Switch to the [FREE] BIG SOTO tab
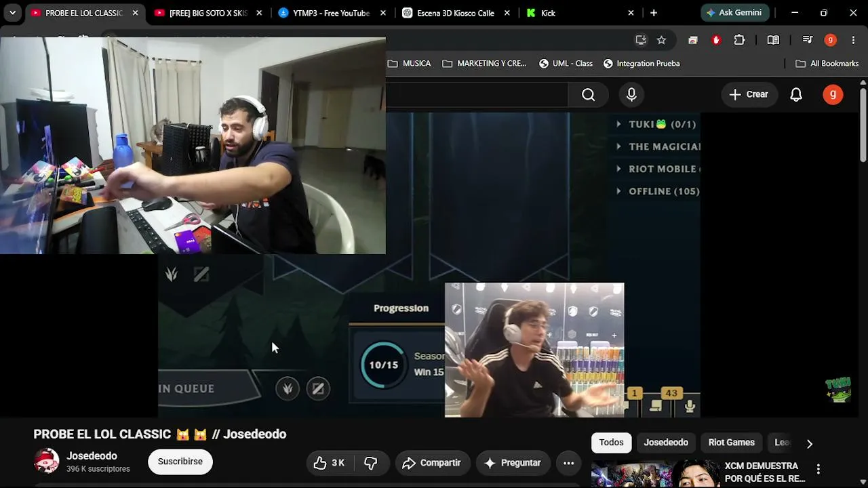The width and height of the screenshot is (868, 488). pos(208,13)
